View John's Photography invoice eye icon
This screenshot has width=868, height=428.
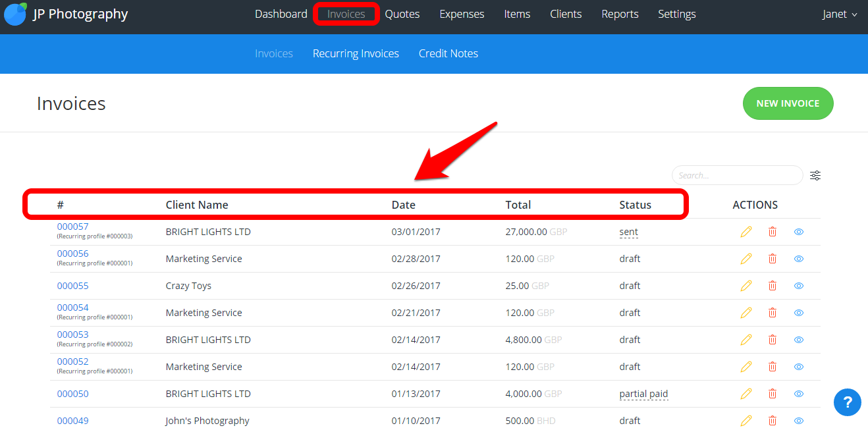click(799, 421)
